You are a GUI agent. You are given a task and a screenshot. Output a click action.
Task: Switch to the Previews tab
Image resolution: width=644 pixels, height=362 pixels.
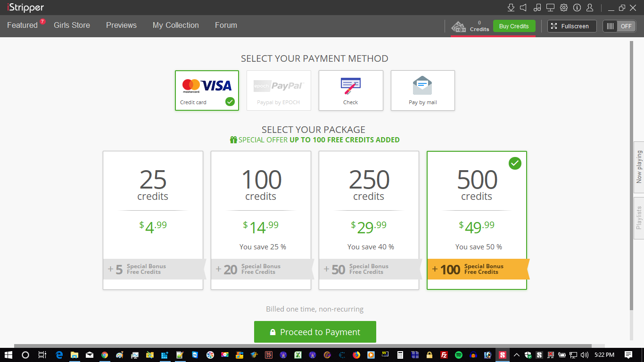(x=121, y=25)
